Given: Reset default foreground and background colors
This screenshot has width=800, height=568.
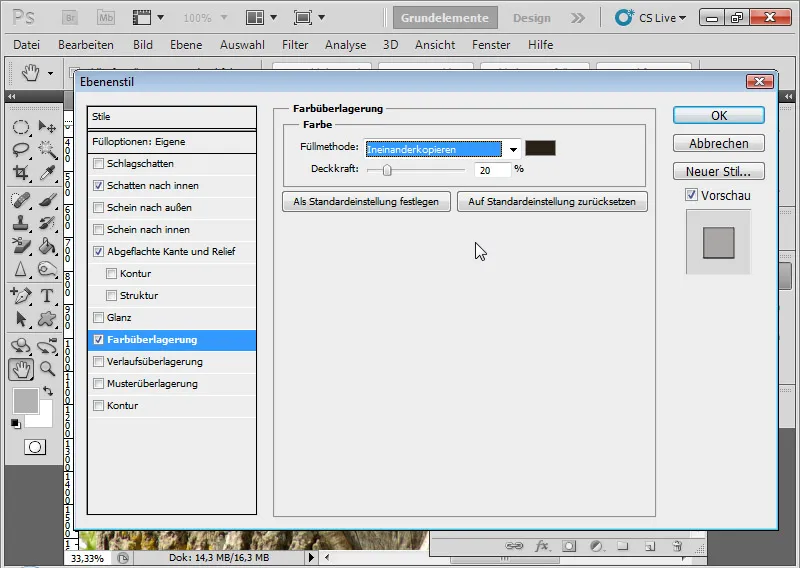Looking at the screenshot, I should click(16, 424).
